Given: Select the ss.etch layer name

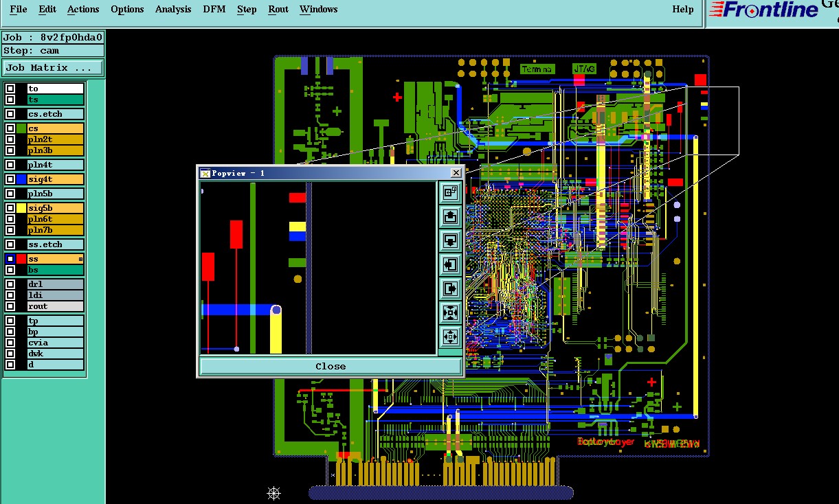Looking at the screenshot, I should (x=56, y=244).
